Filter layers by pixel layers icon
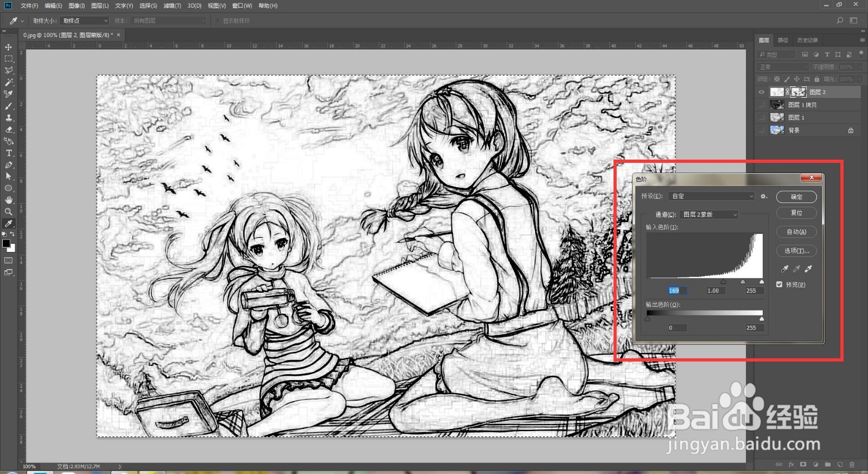This screenshot has width=868, height=474. click(805, 54)
